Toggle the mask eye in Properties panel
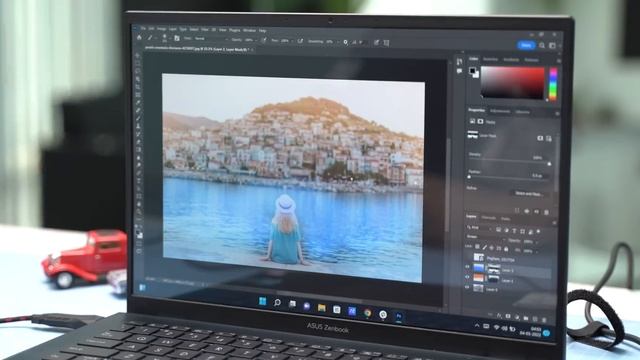This screenshot has width=640, height=360. (536, 211)
